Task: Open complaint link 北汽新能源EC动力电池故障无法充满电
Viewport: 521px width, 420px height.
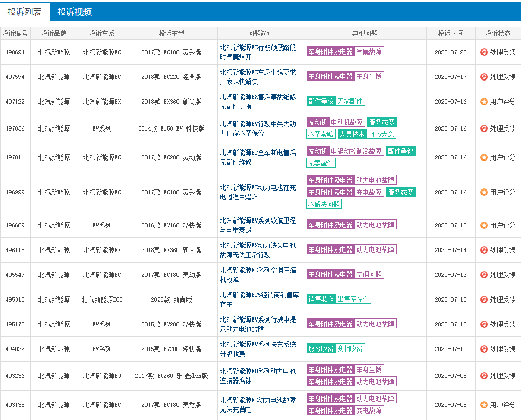Action: pyautogui.click(x=258, y=405)
